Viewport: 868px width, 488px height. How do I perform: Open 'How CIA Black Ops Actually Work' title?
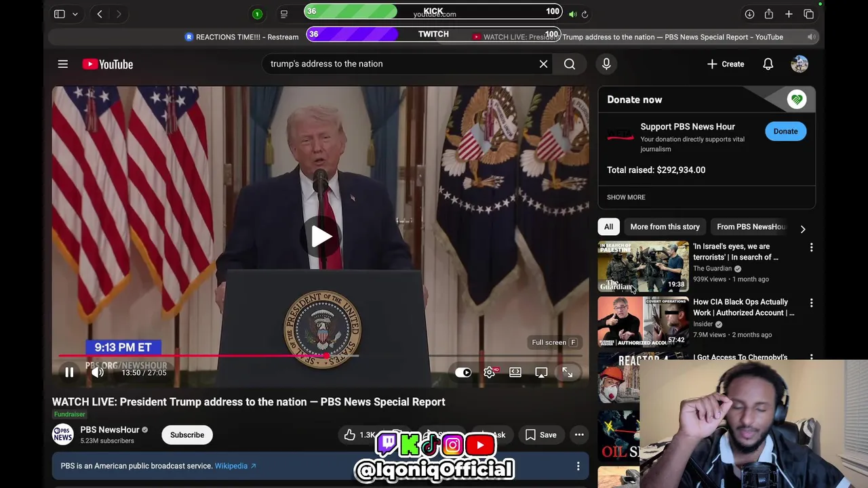744,307
